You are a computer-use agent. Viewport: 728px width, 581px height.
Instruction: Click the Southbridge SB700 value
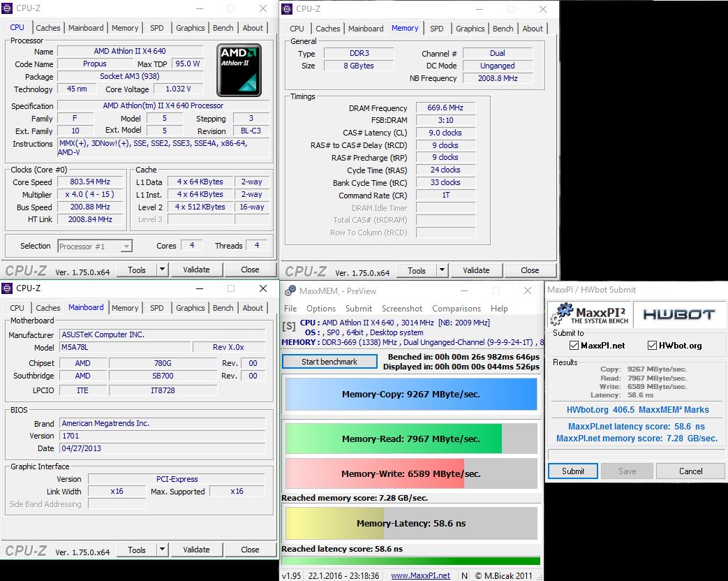[x=163, y=376]
